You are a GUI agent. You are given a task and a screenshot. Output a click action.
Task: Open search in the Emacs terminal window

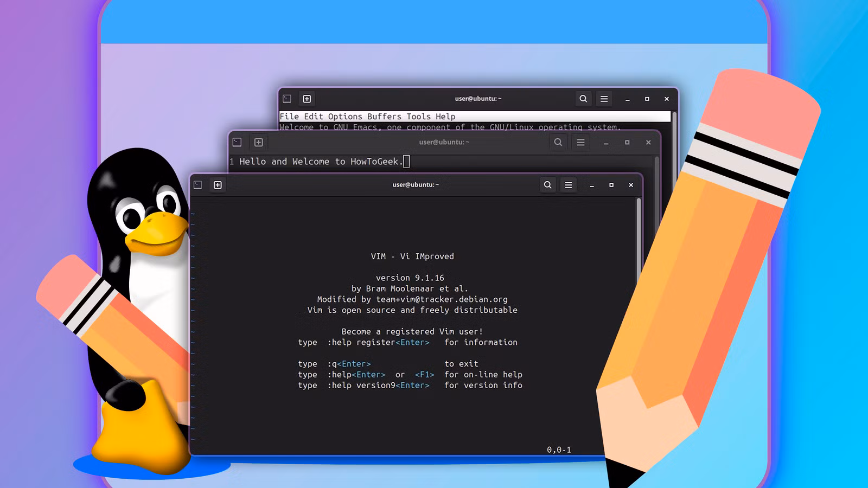pos(583,99)
